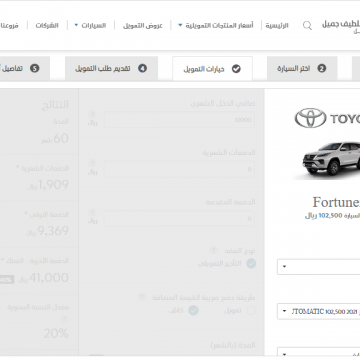Viewport: 360px width, 360px height.
Task: Click car price 102,500 ريال text
Action: pyautogui.click(x=324, y=216)
